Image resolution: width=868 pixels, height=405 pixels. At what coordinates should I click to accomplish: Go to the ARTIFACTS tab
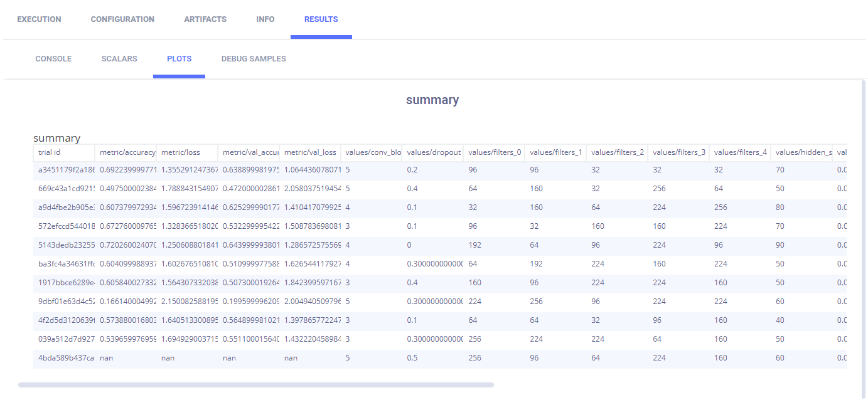click(205, 19)
